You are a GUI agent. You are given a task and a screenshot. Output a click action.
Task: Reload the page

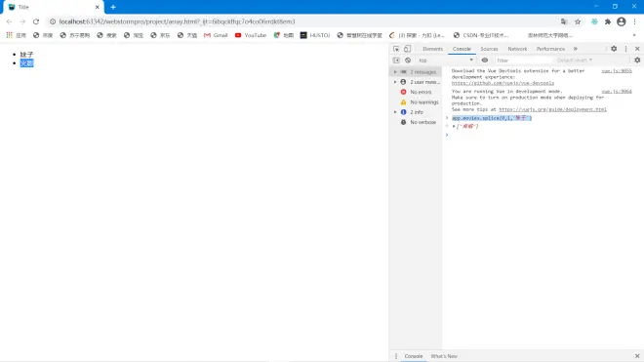36,21
